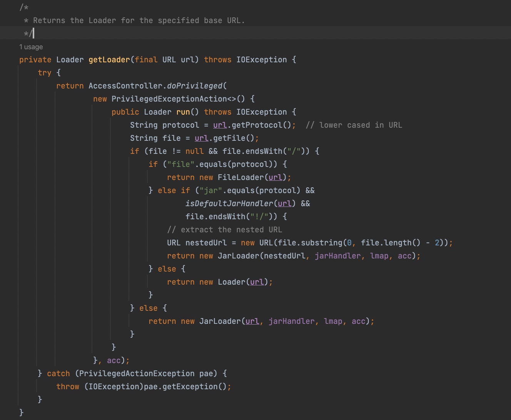Click the try keyword
Viewport: 511px width, 420px height.
pos(44,73)
